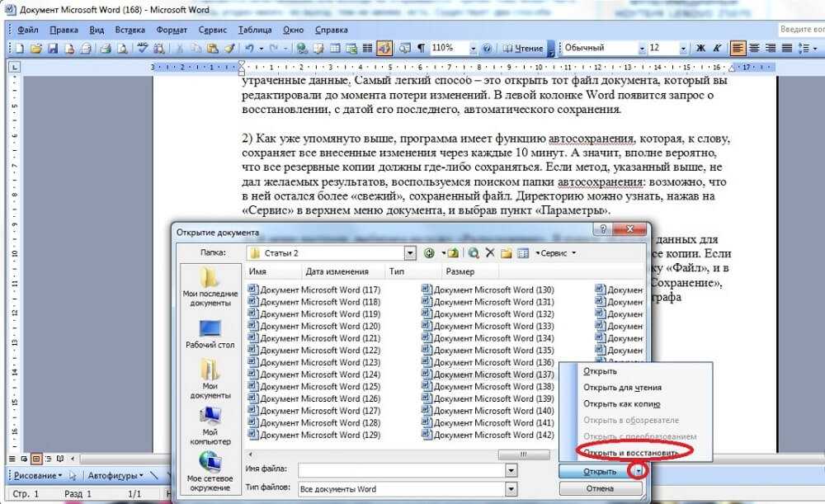Toggle show paragraph marks (¶) button
The image size is (825, 504).
tap(421, 49)
